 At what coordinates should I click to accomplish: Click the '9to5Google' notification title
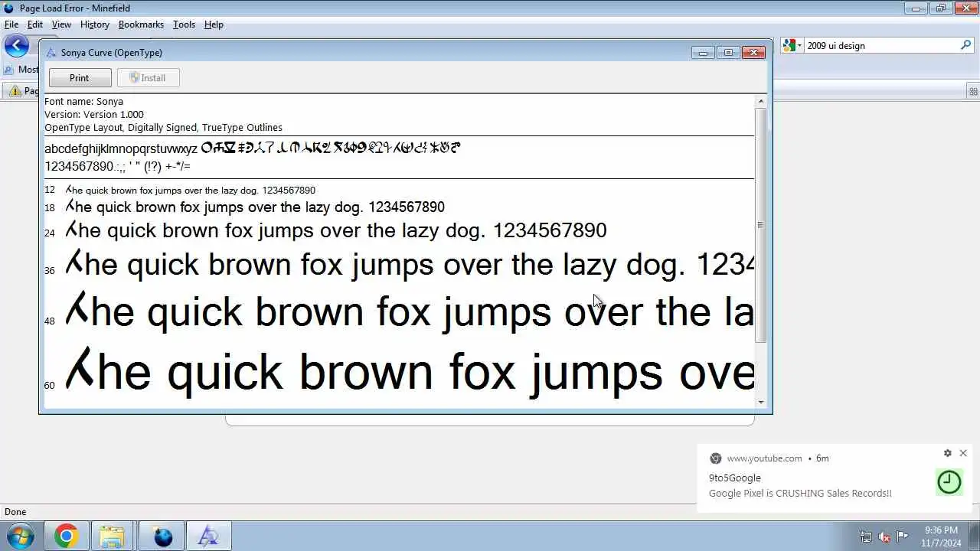pyautogui.click(x=735, y=478)
